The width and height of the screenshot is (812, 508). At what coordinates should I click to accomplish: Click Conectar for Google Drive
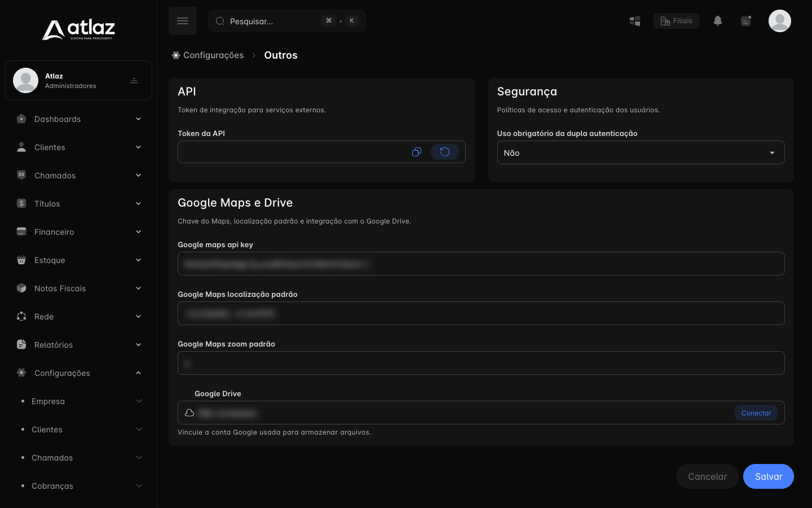coord(756,413)
